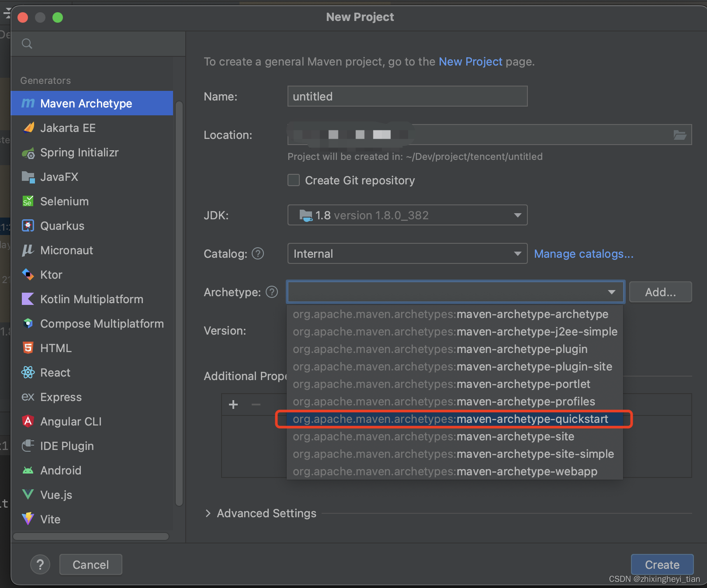The height and width of the screenshot is (588, 707).
Task: Click the IDE Plugin icon
Action: (x=28, y=446)
